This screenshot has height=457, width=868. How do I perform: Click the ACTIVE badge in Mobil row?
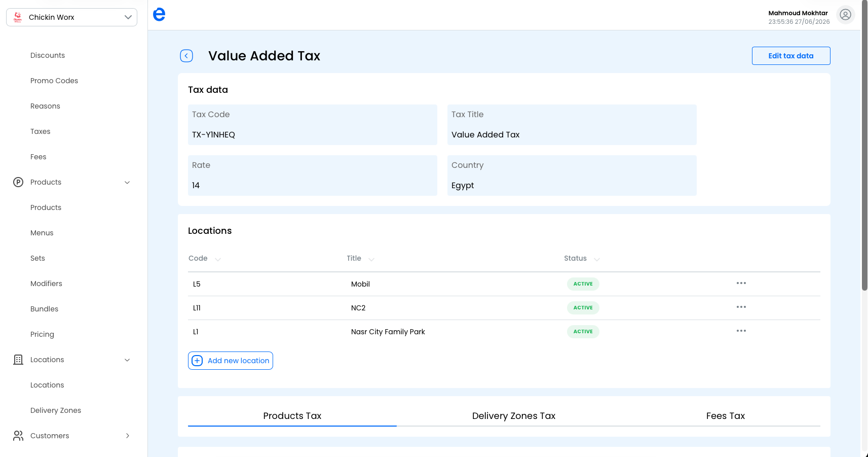pos(583,284)
